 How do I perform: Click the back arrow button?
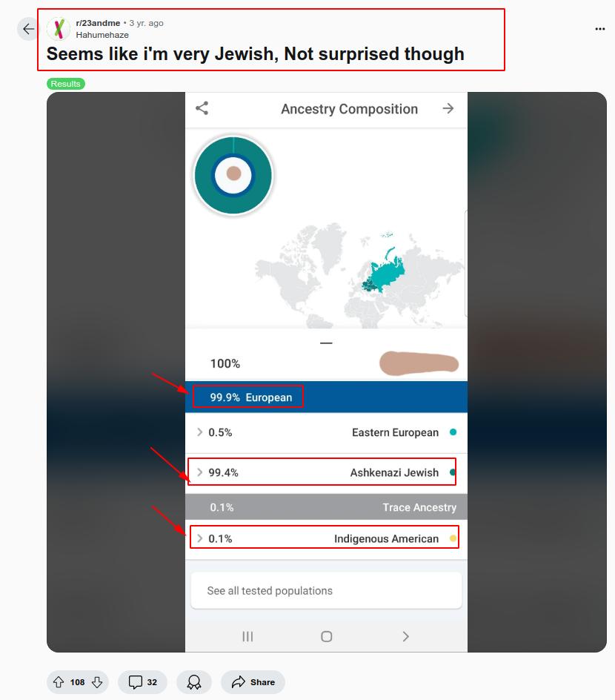(28, 29)
